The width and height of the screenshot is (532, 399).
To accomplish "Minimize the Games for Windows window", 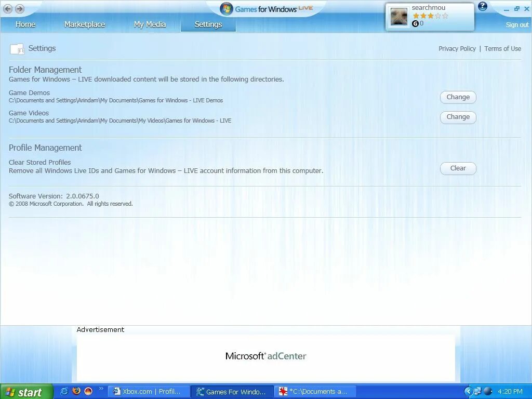I will coord(507,9).
